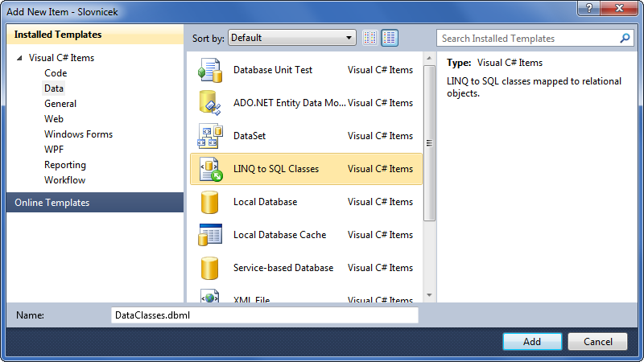Close the Add New Item dialog
Viewport: 644px width, 362px height.
619,8
